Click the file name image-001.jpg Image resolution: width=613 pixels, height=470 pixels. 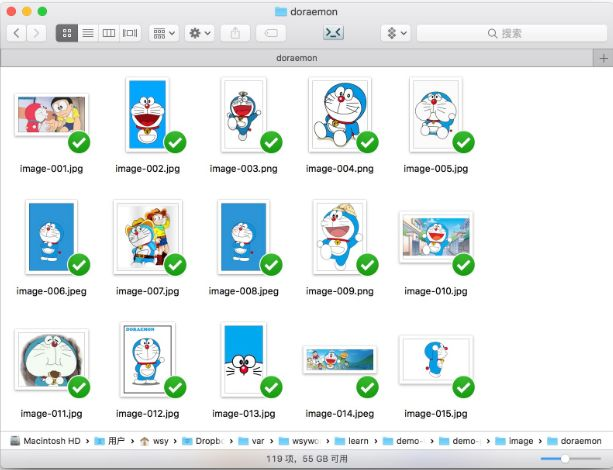[x=52, y=169]
